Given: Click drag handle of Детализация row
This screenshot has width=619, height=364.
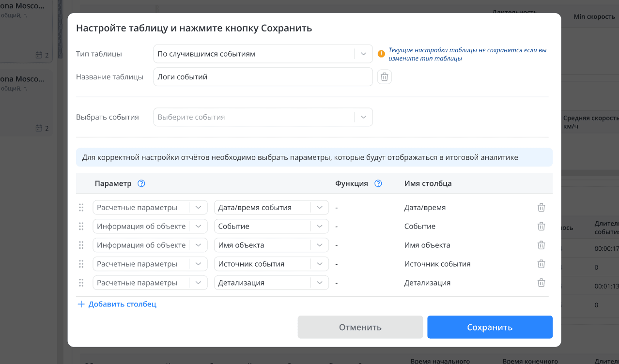Looking at the screenshot, I should pyautogui.click(x=81, y=283).
